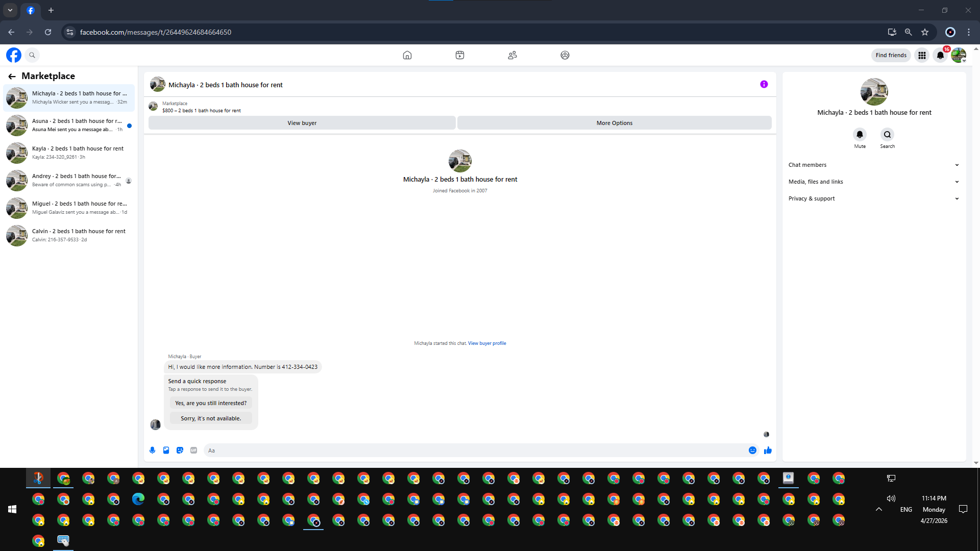Click the large listing photo in right panel

874,92
